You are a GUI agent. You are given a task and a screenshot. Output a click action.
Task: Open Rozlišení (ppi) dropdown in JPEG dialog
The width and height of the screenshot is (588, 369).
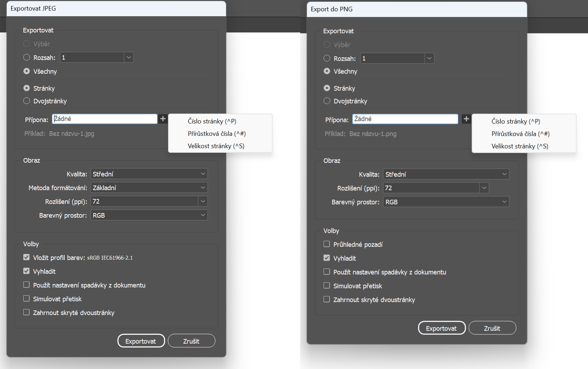click(203, 201)
